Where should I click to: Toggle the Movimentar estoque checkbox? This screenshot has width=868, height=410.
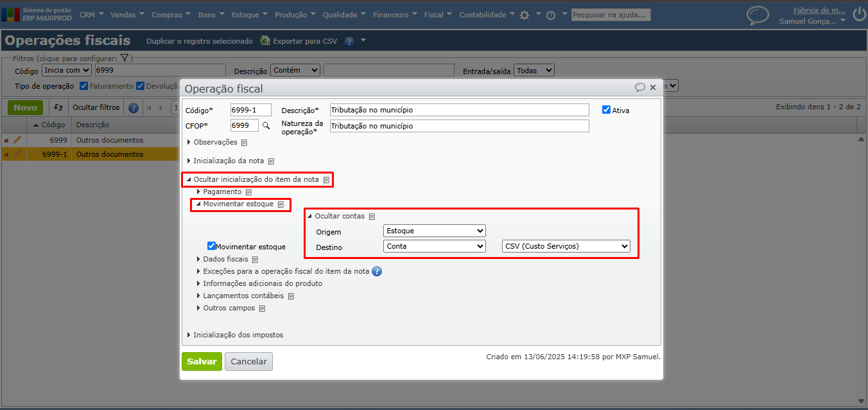pos(211,246)
